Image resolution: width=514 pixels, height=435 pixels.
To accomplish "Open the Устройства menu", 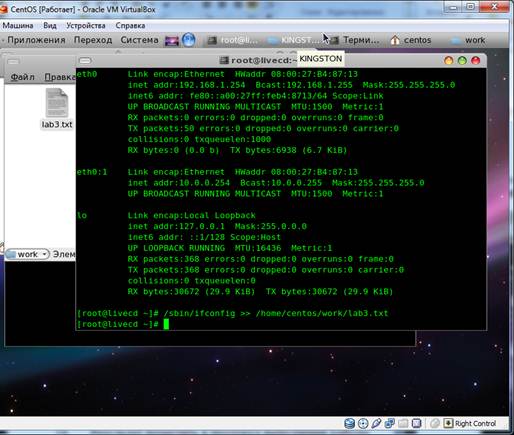I will (x=85, y=26).
